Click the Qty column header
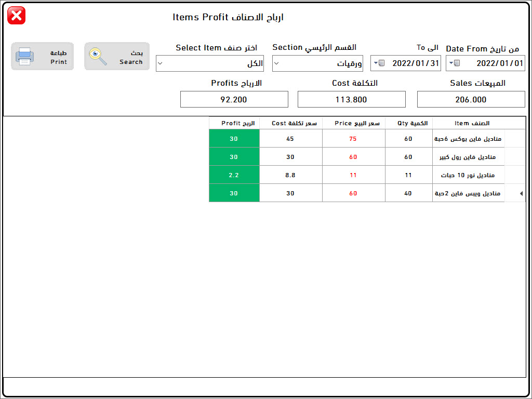The image size is (532, 399). click(x=409, y=123)
